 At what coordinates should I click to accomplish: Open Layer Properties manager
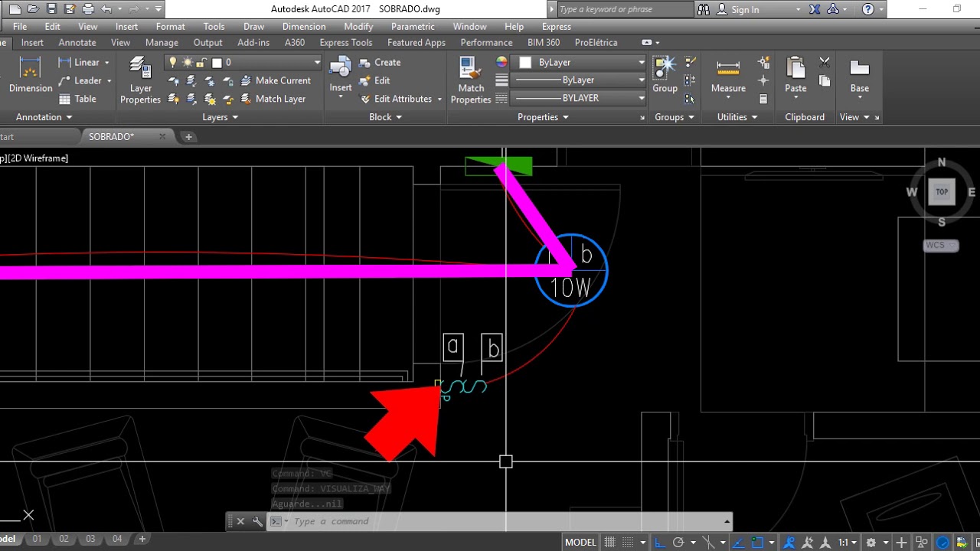pos(140,80)
